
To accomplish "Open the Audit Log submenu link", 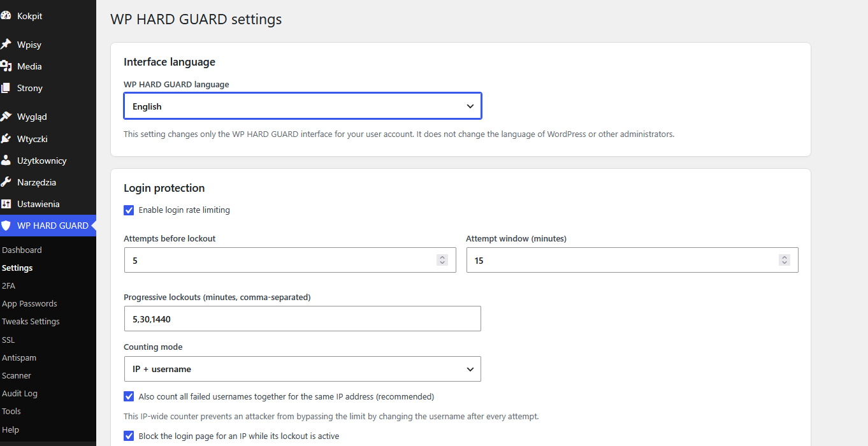I will click(x=20, y=394).
